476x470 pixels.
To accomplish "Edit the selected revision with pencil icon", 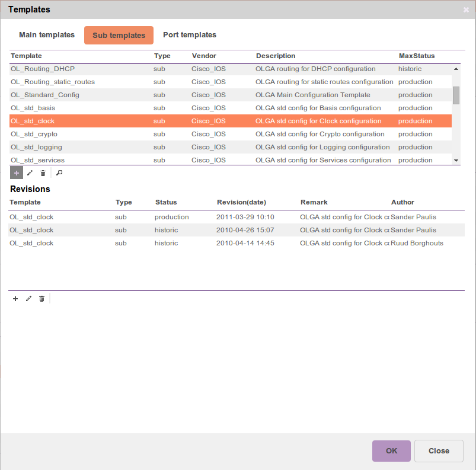I will pyautogui.click(x=28, y=299).
